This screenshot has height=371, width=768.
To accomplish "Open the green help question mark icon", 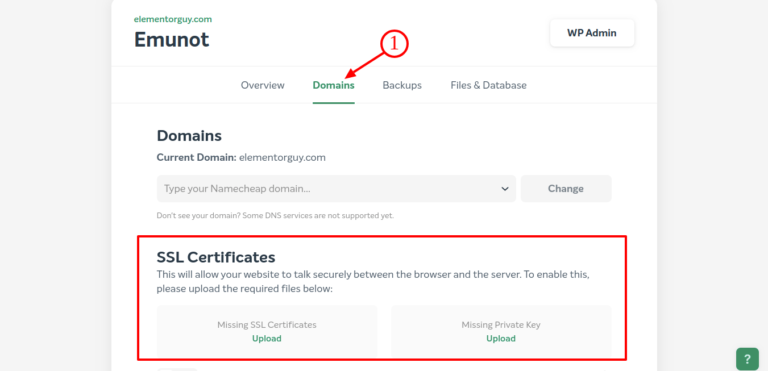I will click(x=747, y=359).
